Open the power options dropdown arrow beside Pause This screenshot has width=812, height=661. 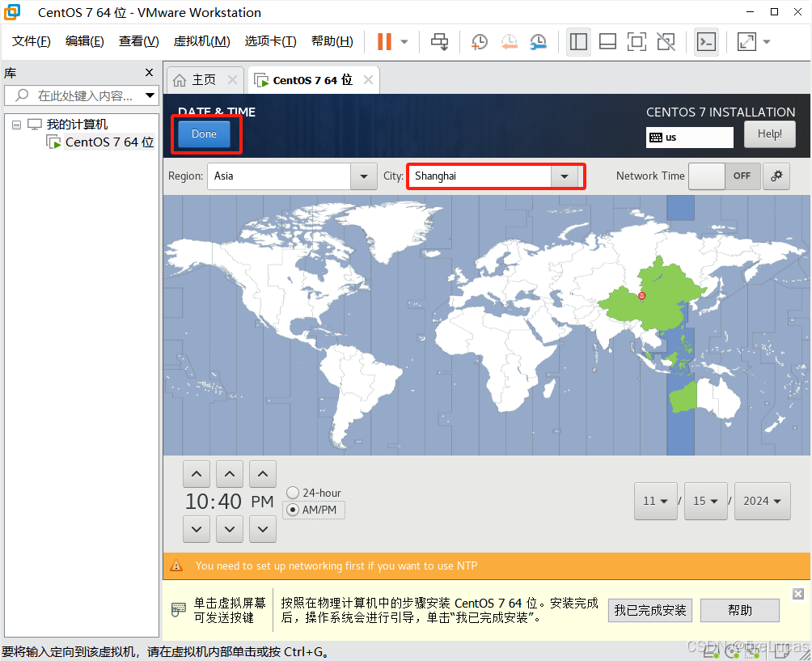point(404,41)
